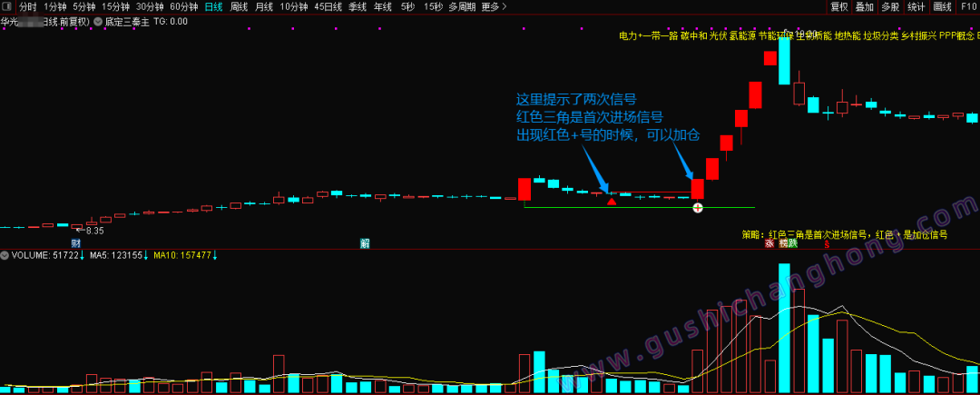Click the green 榜 marker icon

click(x=783, y=243)
